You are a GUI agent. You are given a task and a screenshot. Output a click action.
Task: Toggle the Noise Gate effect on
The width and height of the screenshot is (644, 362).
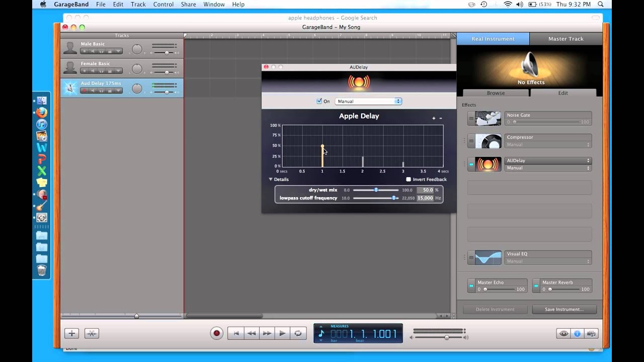[471, 119]
